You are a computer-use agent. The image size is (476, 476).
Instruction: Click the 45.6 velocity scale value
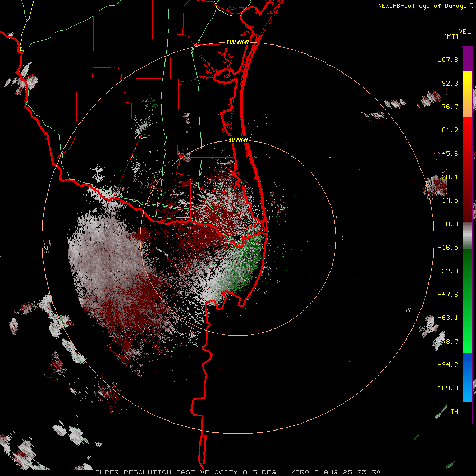pyautogui.click(x=450, y=153)
